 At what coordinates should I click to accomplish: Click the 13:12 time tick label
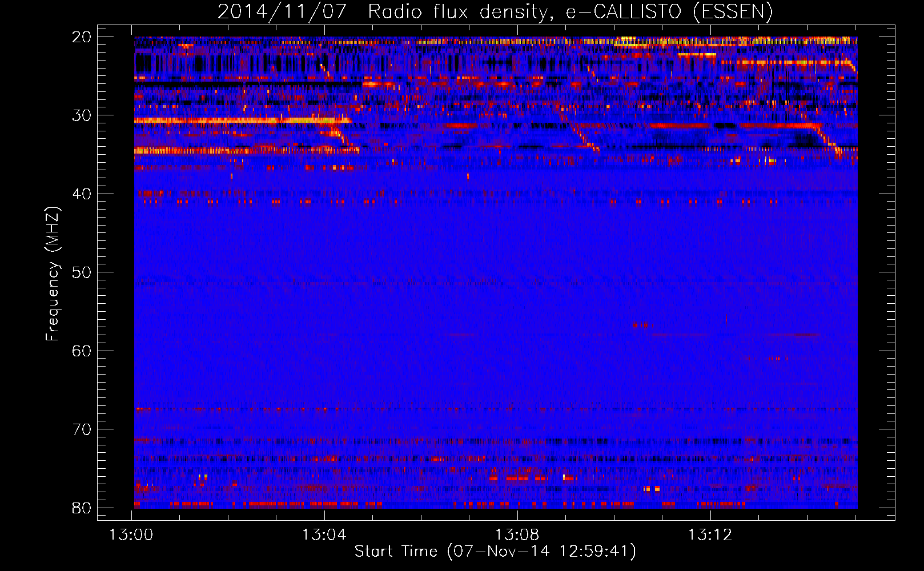click(710, 535)
